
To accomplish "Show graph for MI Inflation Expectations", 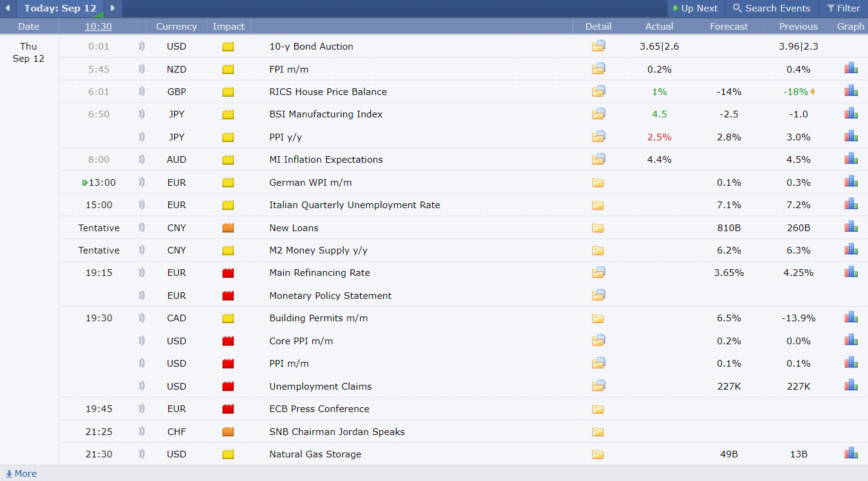I will (x=851, y=159).
